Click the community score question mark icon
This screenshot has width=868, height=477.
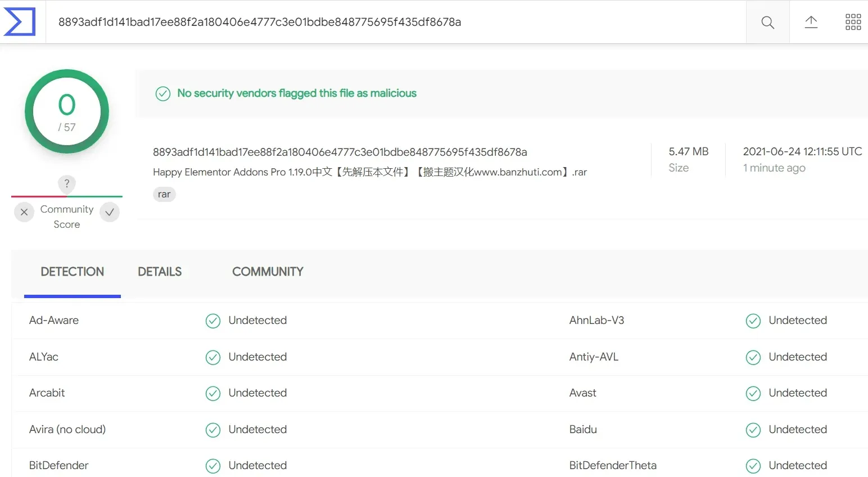67,183
